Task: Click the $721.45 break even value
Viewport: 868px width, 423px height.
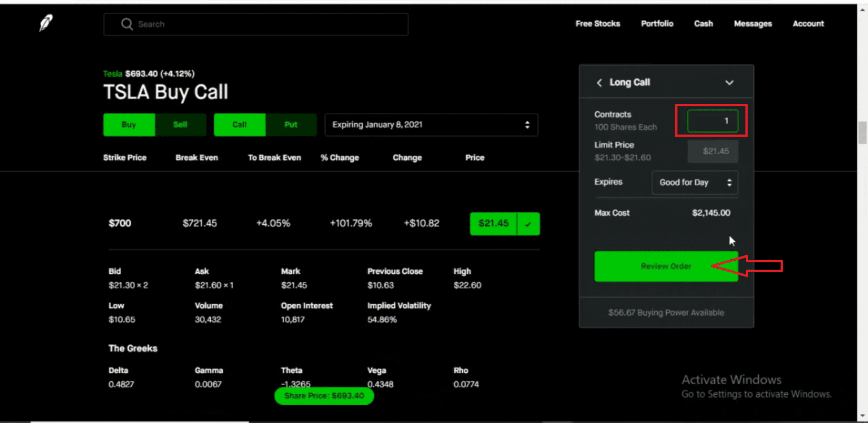Action: pyautogui.click(x=199, y=224)
